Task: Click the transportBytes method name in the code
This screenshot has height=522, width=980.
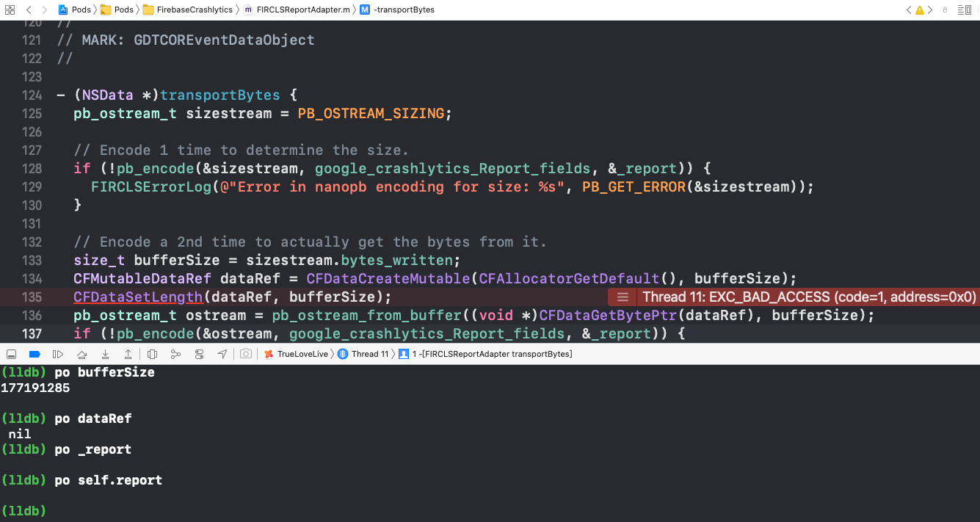Action: tap(220, 95)
